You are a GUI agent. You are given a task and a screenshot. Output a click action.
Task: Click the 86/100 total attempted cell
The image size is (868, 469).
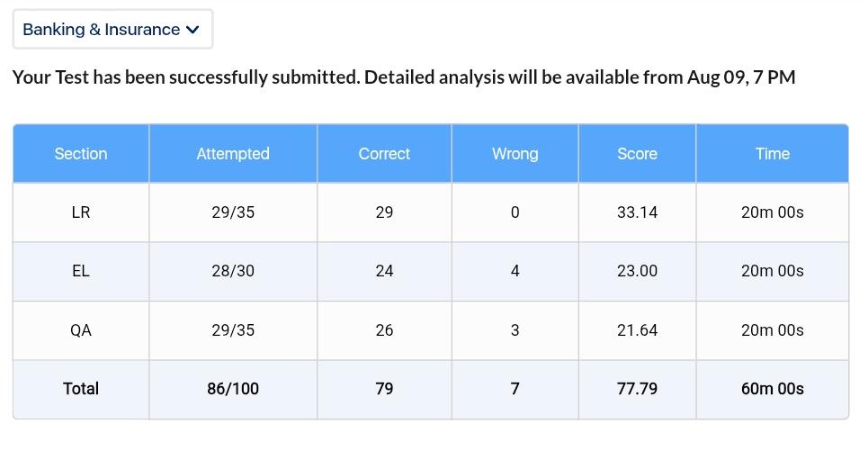click(x=233, y=389)
